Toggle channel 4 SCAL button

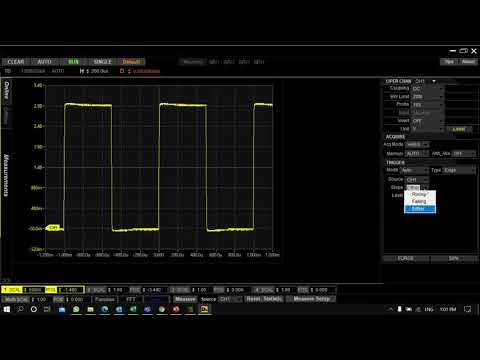tap(264, 290)
